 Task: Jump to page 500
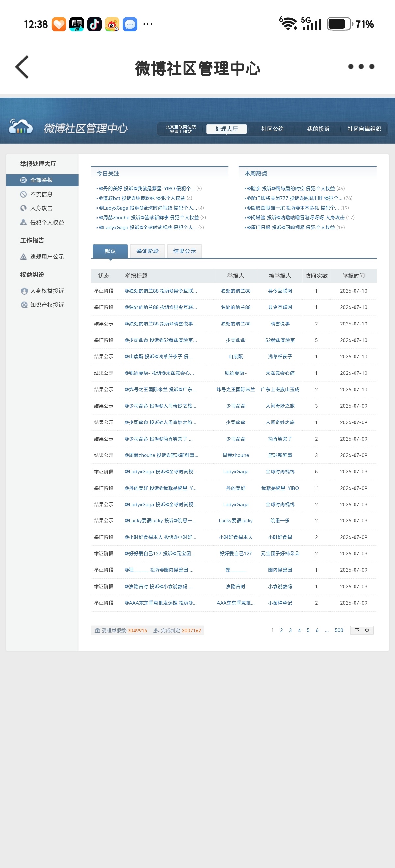pos(339,630)
